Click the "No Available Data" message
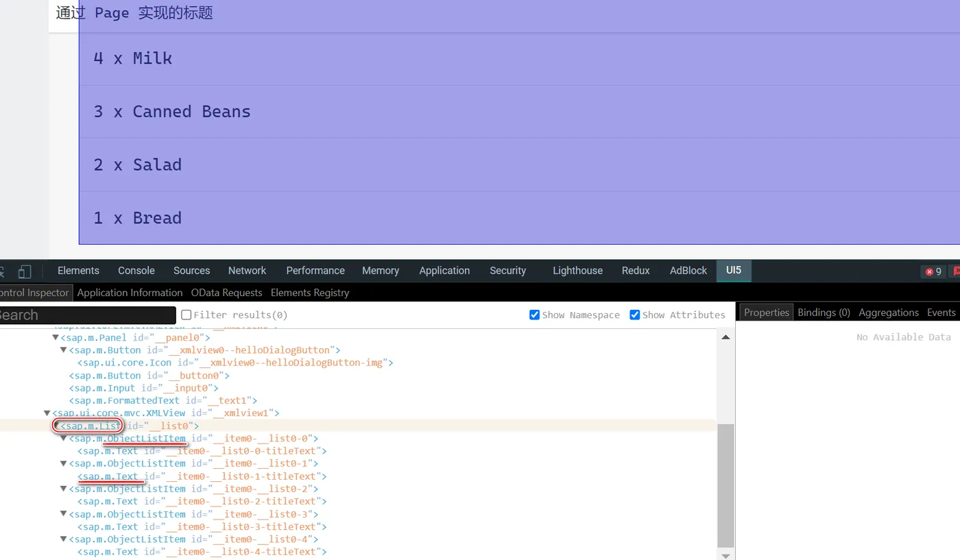The width and height of the screenshot is (960, 560). coord(903,337)
